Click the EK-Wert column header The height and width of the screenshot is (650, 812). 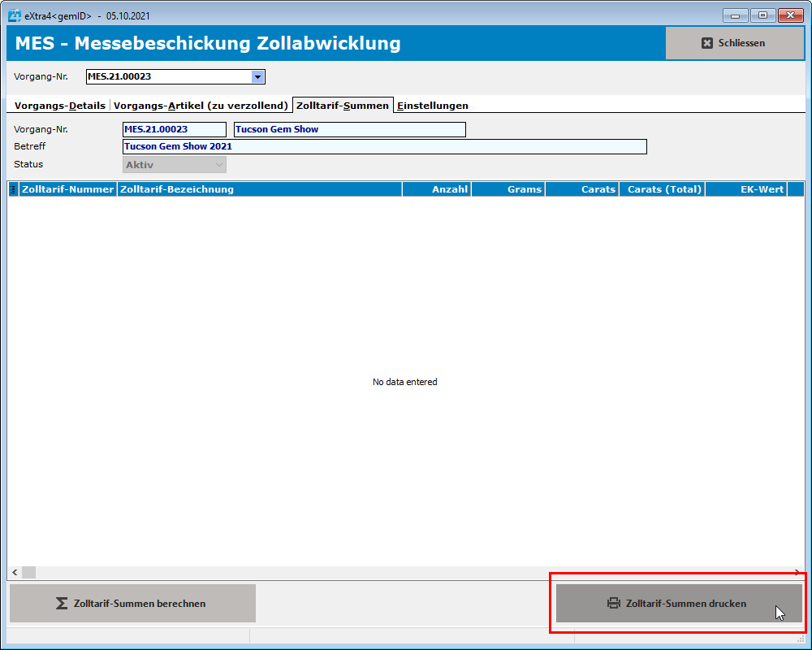point(745,188)
